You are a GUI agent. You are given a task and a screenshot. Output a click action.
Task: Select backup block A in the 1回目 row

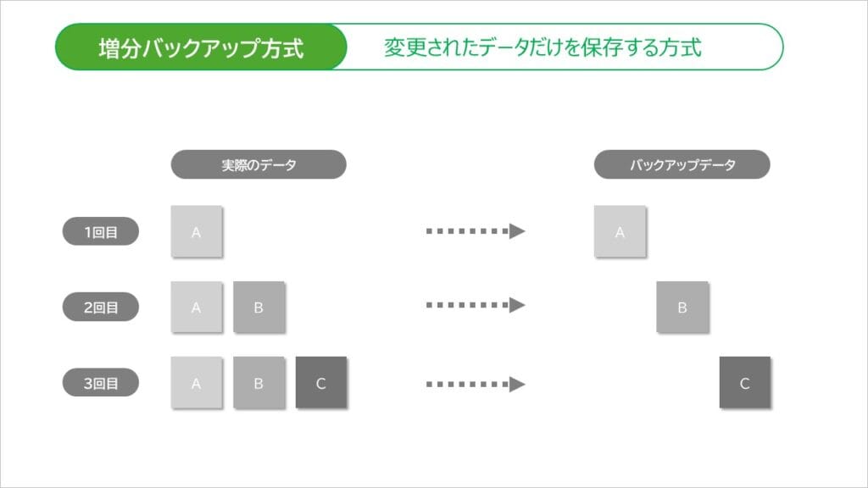coord(620,231)
